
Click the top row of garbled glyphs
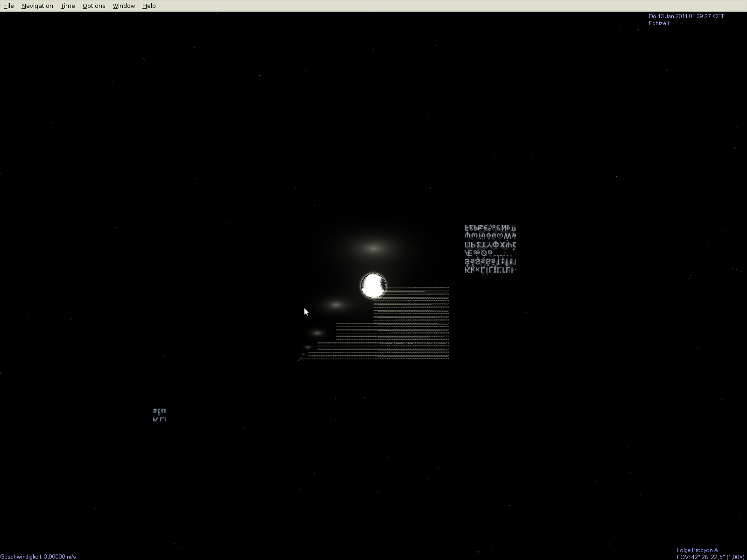click(x=490, y=228)
